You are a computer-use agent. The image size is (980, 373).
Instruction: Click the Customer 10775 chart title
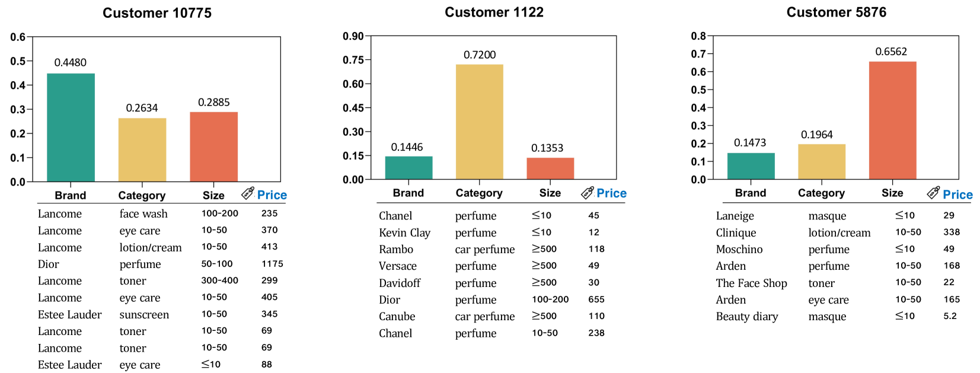pyautogui.click(x=157, y=13)
